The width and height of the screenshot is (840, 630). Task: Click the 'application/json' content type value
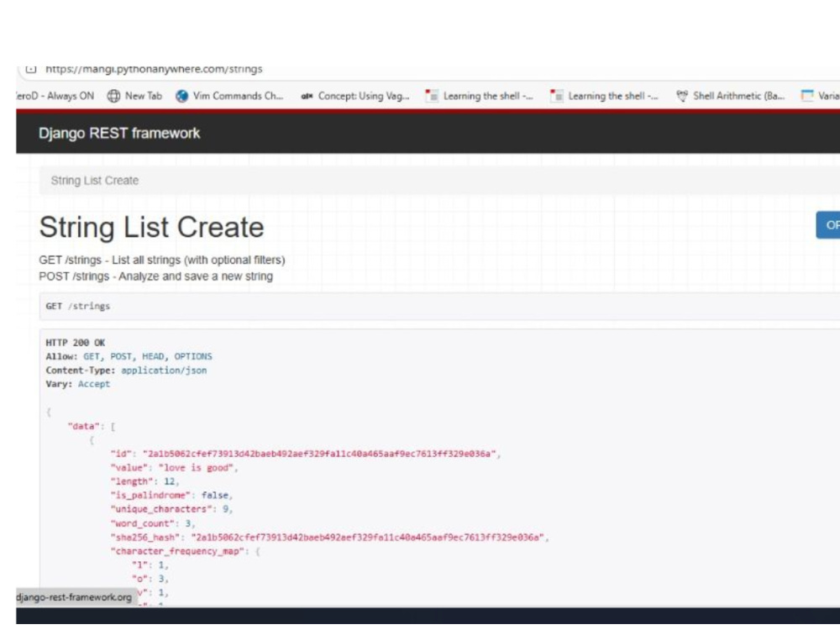tap(164, 370)
